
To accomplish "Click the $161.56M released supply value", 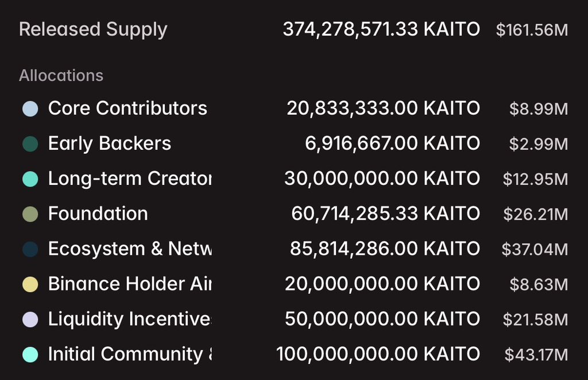I will [x=532, y=30].
